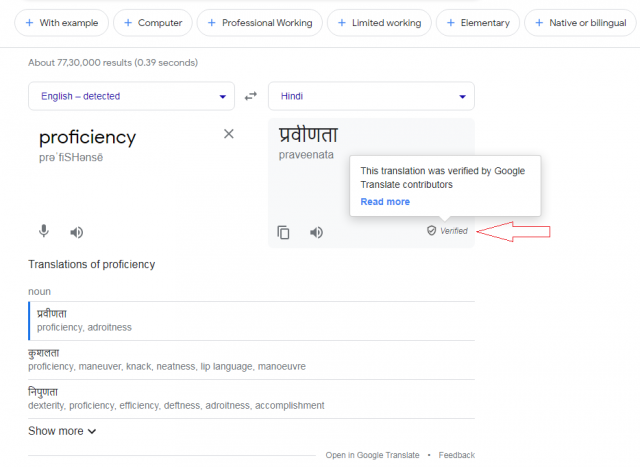Select the कुशलता translation row
This screenshot has width=640, height=467.
coord(251,360)
